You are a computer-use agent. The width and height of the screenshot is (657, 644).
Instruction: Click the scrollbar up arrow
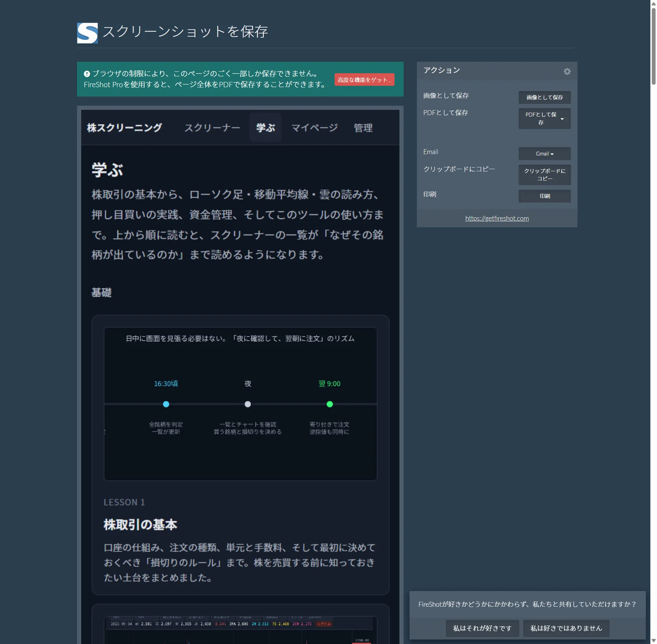point(654,3)
